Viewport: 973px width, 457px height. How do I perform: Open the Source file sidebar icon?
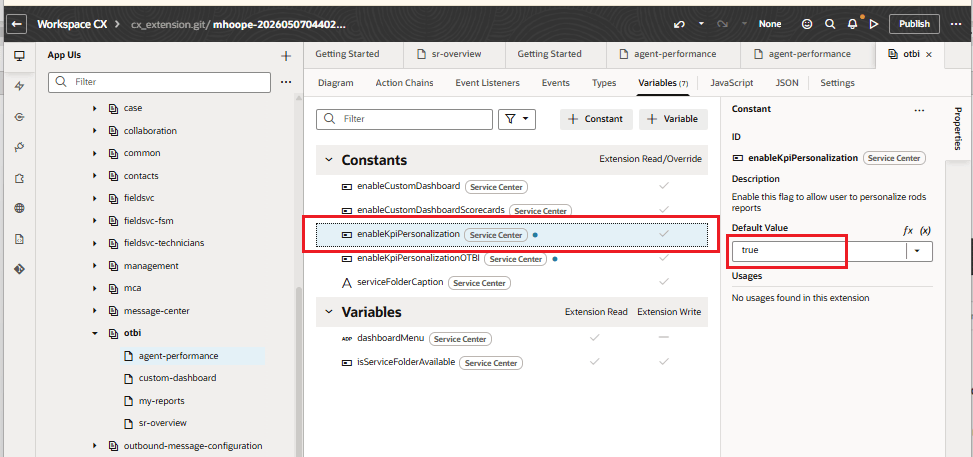19,239
